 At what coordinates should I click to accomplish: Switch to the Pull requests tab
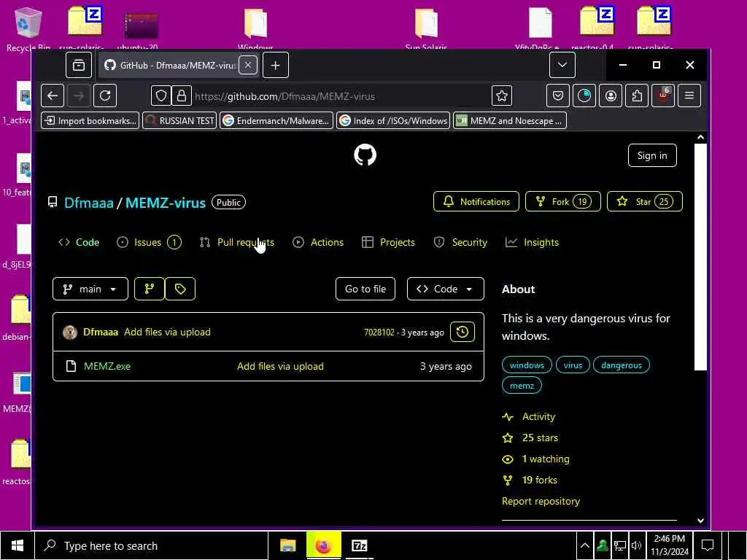pos(237,242)
